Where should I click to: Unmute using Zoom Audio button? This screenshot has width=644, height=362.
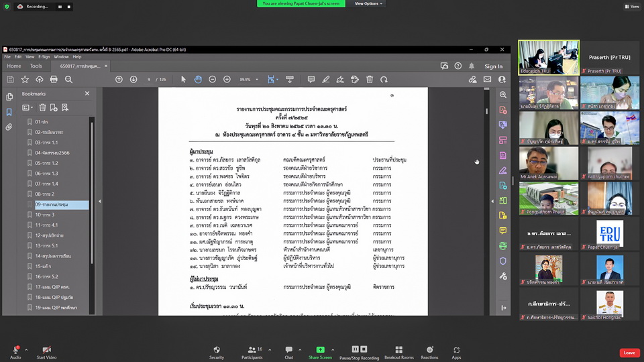pyautogui.click(x=15, y=352)
